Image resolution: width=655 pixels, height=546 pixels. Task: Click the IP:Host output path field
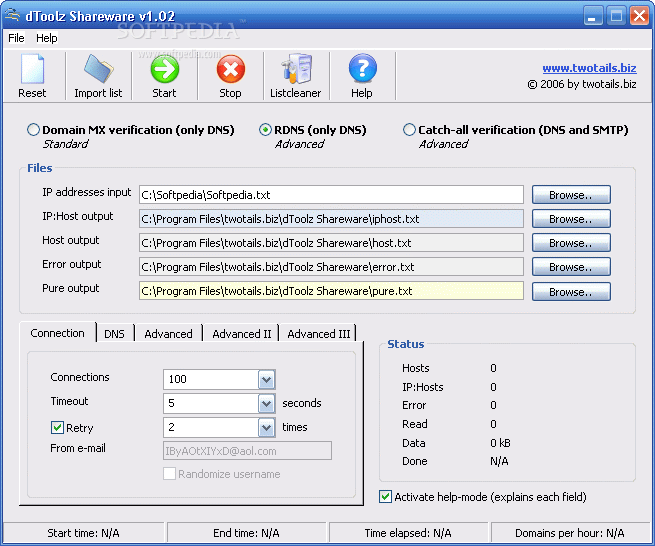pyautogui.click(x=331, y=219)
